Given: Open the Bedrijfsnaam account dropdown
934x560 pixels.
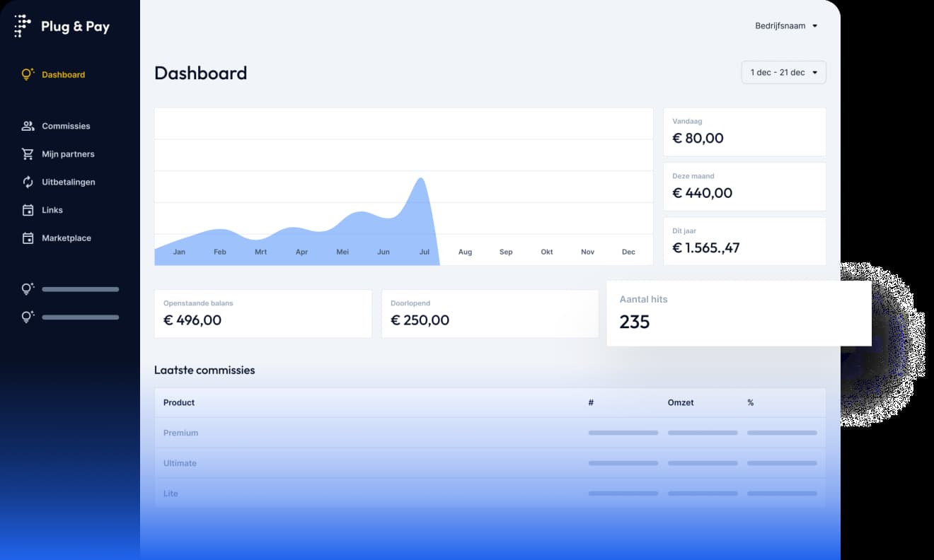Looking at the screenshot, I should click(786, 26).
